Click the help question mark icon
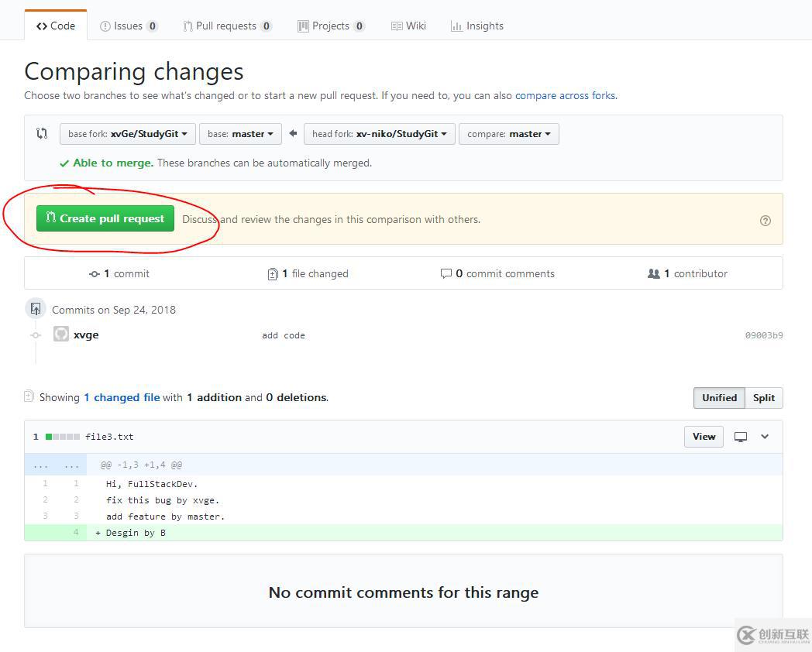Screen dimensions: 812x652 pos(766,221)
